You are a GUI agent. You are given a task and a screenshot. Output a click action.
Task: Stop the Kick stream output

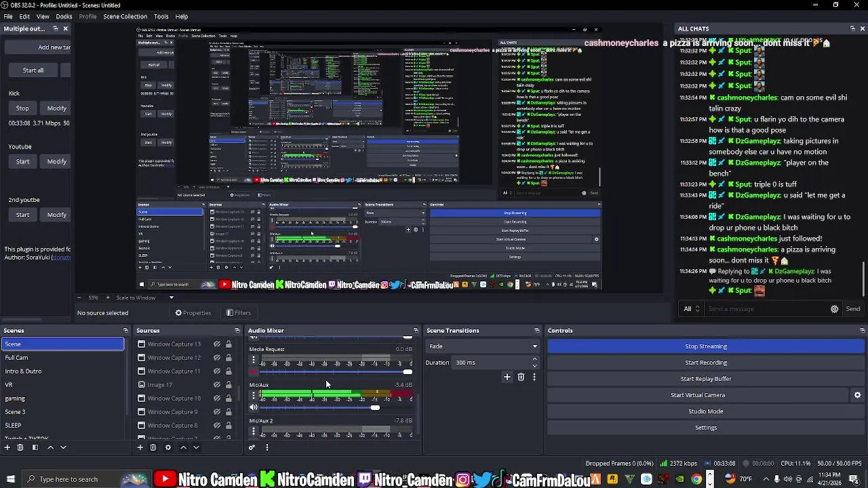tap(22, 108)
